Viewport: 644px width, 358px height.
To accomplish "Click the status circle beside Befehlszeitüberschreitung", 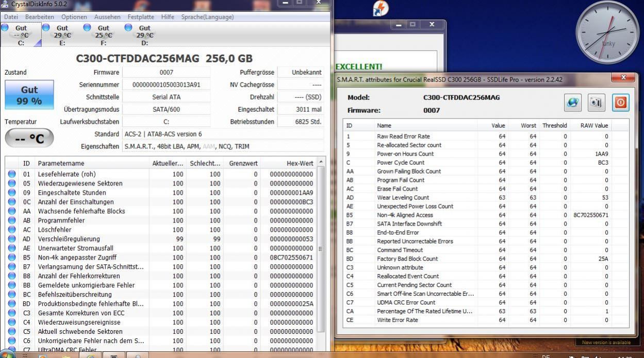I will tap(12, 295).
